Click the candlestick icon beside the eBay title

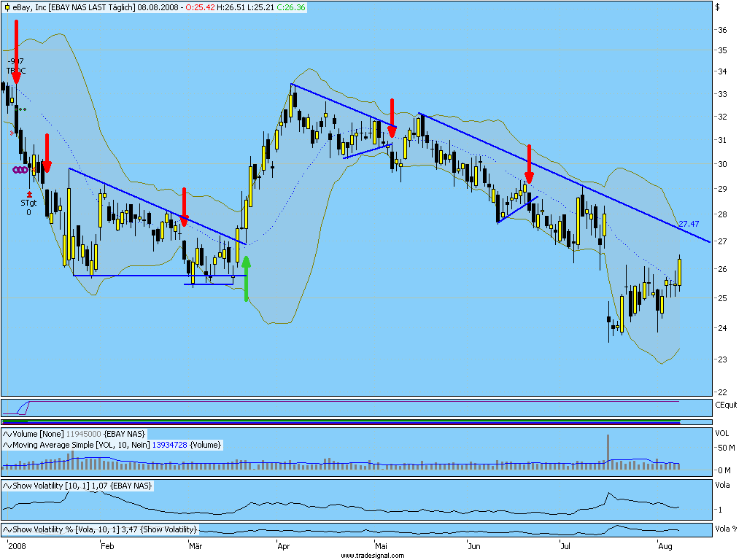pyautogui.click(x=7, y=7)
